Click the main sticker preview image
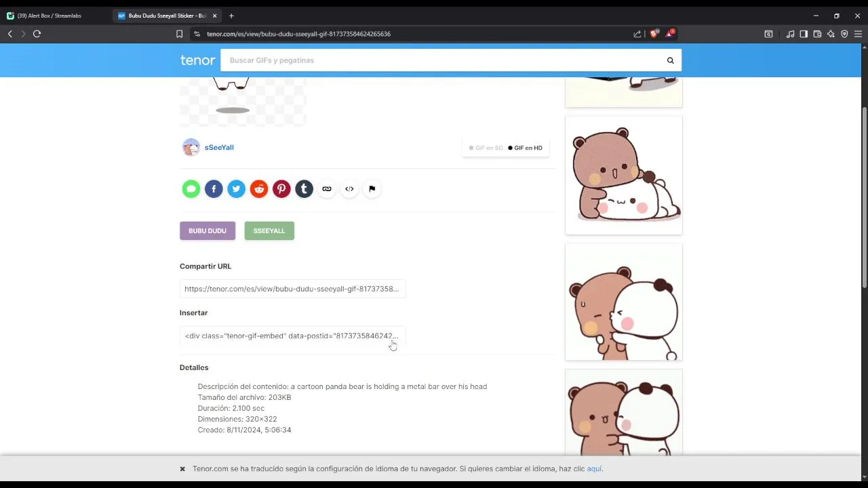 (243, 102)
